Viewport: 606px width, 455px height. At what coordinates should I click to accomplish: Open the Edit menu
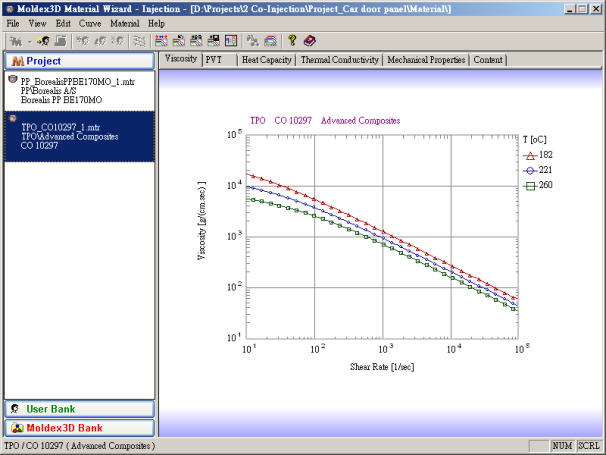(63, 24)
